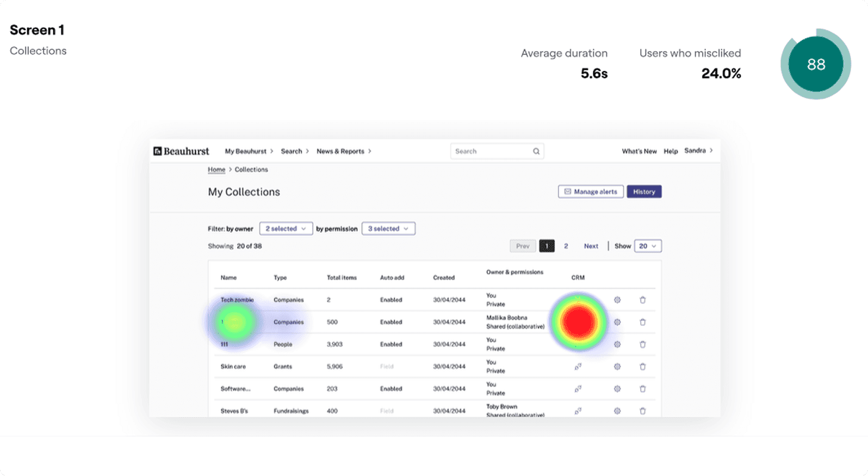Click the Created column header
Image resolution: width=868 pixels, height=476 pixels.
444,278
